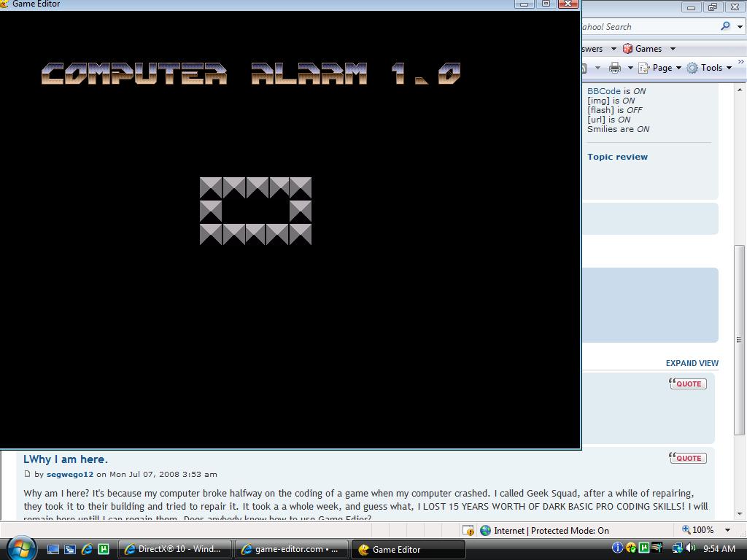
Task: Click the Game Editor pacman title icon
Action: (4, 4)
